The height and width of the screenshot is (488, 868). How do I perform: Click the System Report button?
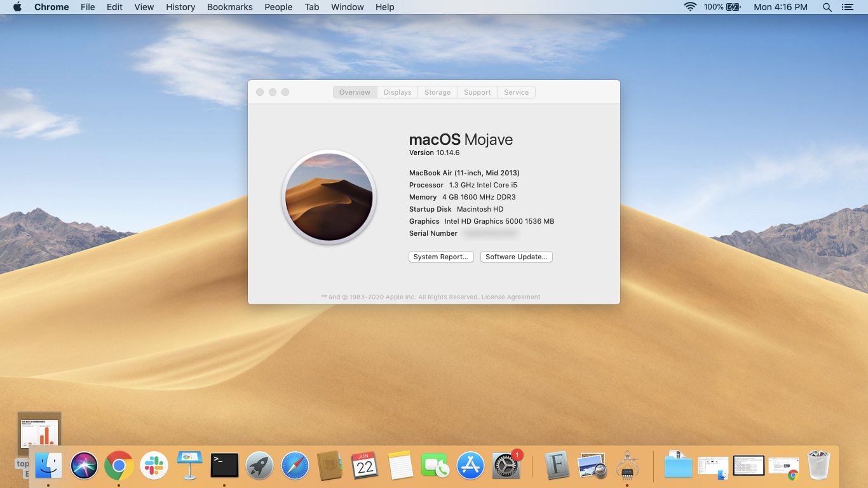(x=441, y=257)
